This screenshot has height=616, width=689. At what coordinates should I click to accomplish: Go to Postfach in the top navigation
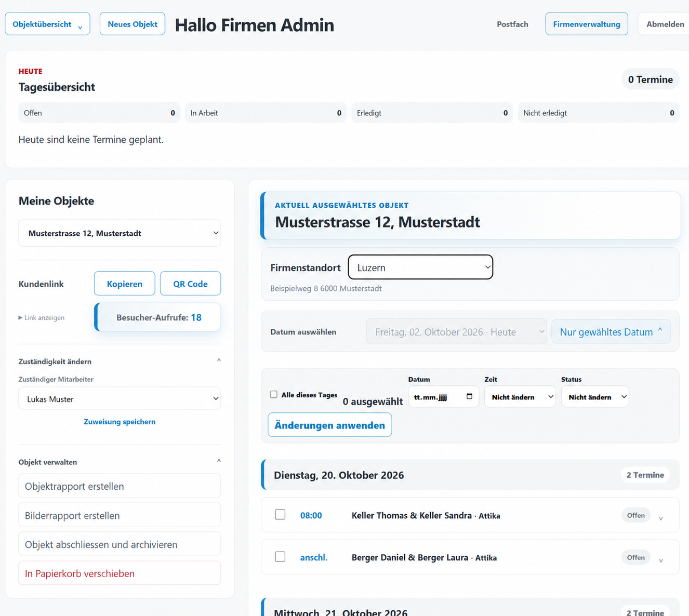pyautogui.click(x=512, y=24)
